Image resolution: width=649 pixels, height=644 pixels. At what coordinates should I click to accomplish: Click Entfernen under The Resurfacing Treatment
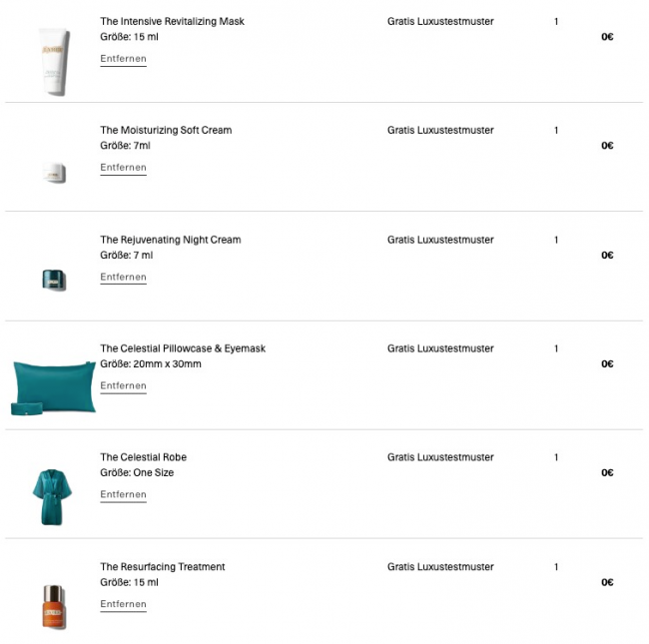123,604
